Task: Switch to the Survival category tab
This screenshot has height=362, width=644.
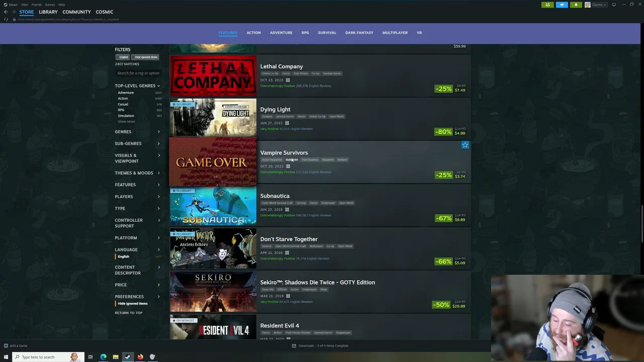Action: (327, 33)
